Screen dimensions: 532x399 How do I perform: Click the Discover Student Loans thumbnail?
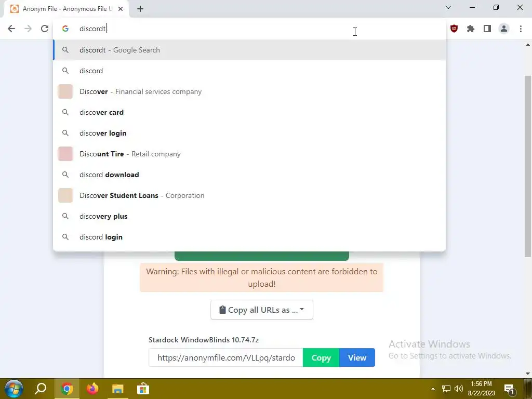pos(65,195)
